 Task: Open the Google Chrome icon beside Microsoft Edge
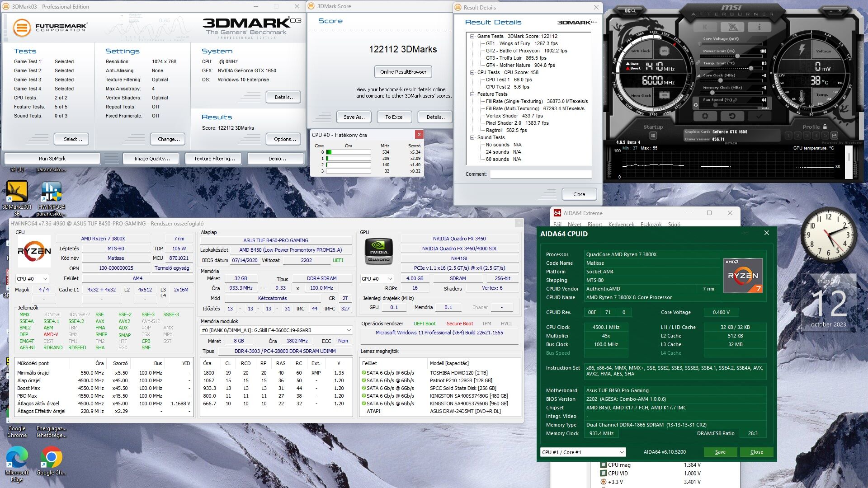tap(51, 461)
